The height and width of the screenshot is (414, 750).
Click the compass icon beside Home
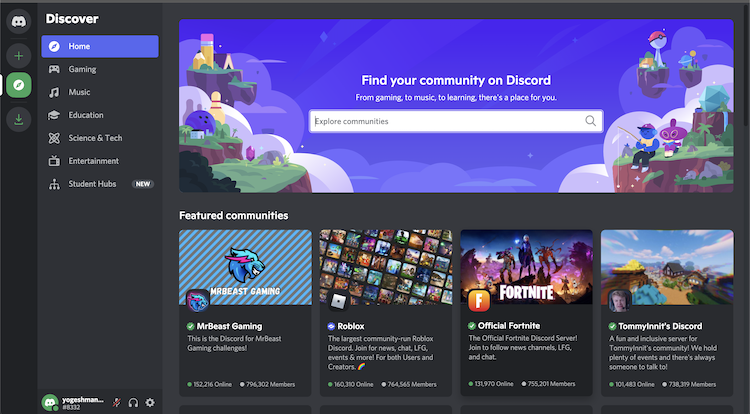click(x=54, y=46)
